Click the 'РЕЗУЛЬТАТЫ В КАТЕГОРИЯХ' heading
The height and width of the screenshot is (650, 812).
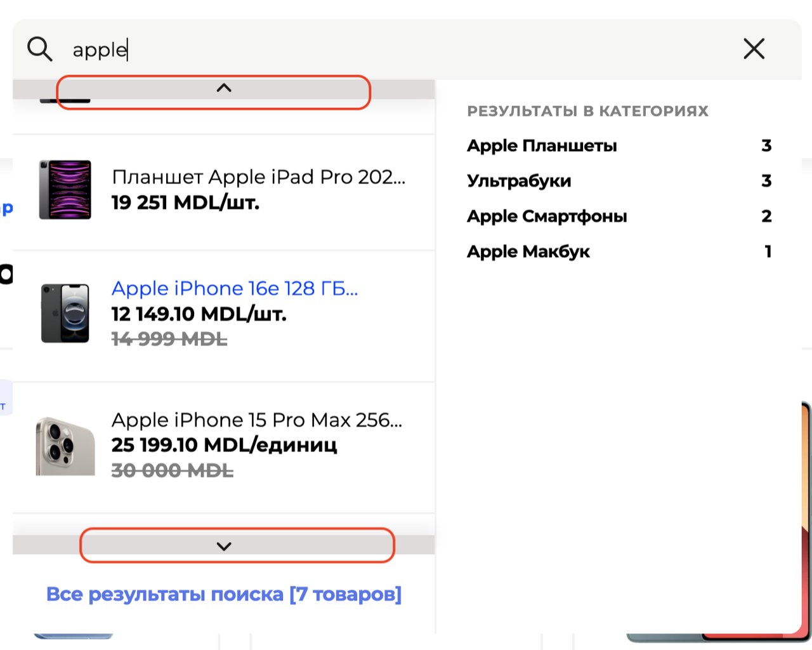587,111
